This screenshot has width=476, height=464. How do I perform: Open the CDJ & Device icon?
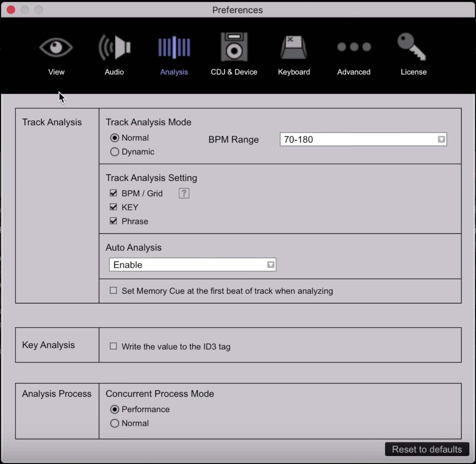click(x=234, y=47)
